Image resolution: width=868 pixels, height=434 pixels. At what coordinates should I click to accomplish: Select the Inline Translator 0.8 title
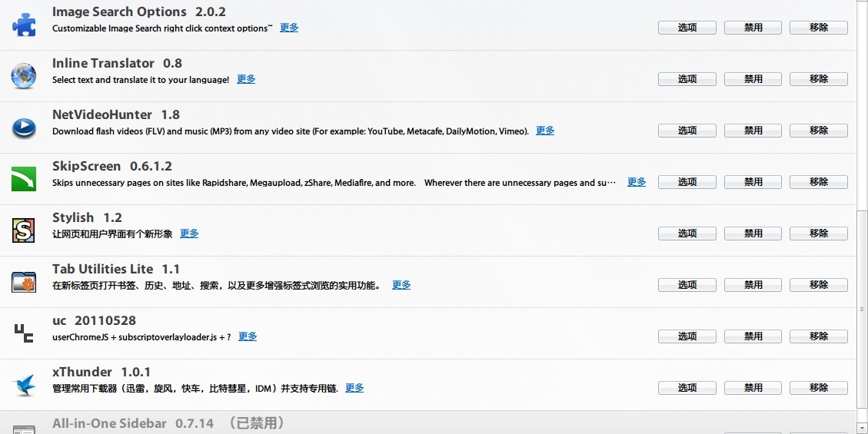point(117,63)
